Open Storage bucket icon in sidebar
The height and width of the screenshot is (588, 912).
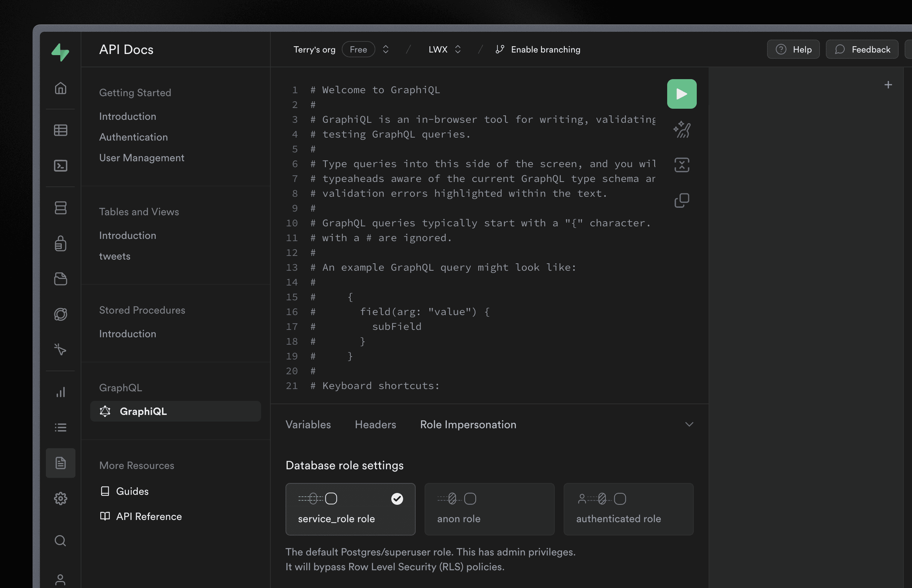[x=60, y=279]
